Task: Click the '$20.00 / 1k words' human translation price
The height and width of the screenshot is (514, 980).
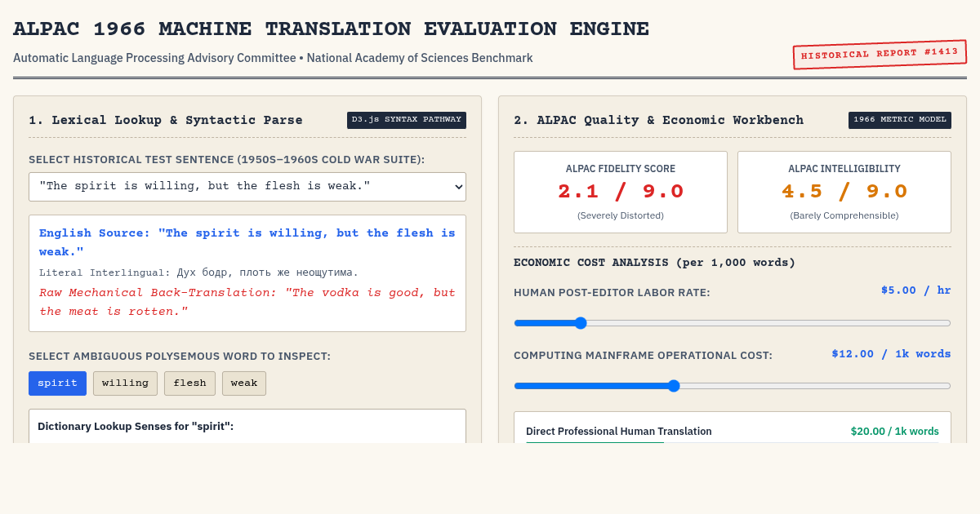Action: point(895,432)
